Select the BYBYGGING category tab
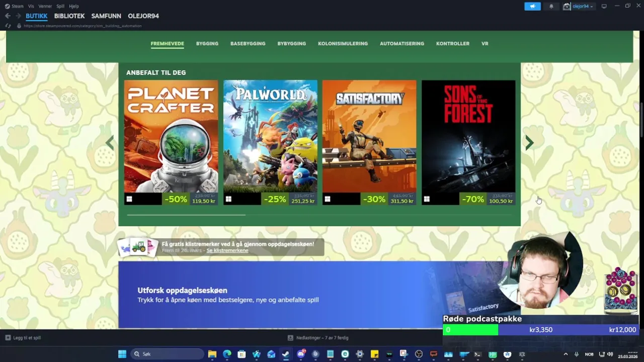 (292, 44)
